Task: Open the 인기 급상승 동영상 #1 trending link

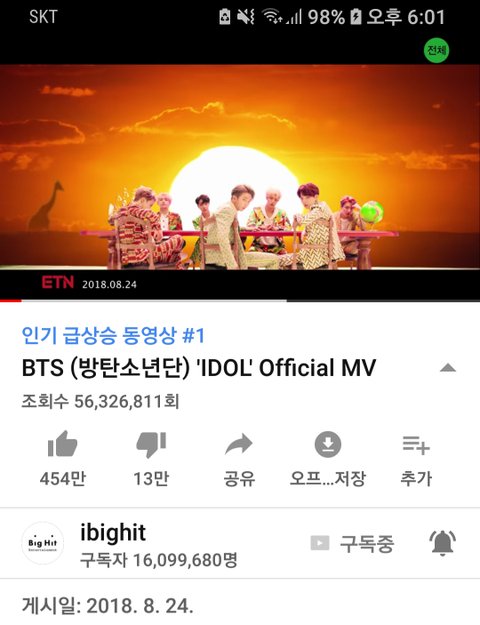Action: point(113,335)
